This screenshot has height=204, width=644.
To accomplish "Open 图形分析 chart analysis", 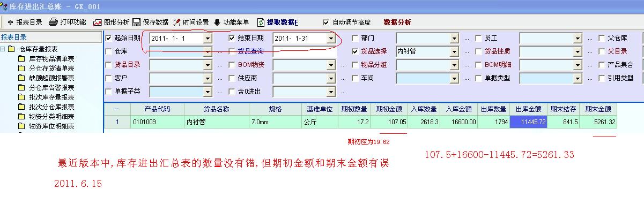I will [111, 22].
